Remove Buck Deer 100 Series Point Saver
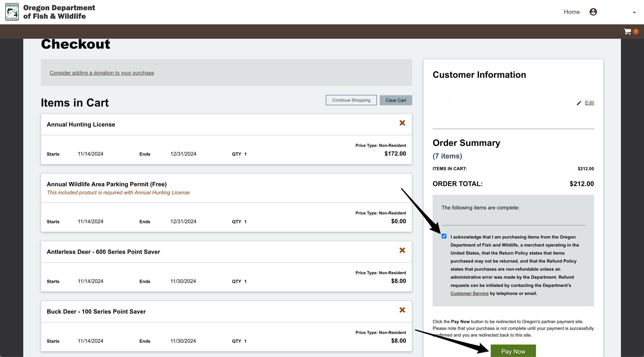Screen dimensions: 644x357 pos(402,310)
